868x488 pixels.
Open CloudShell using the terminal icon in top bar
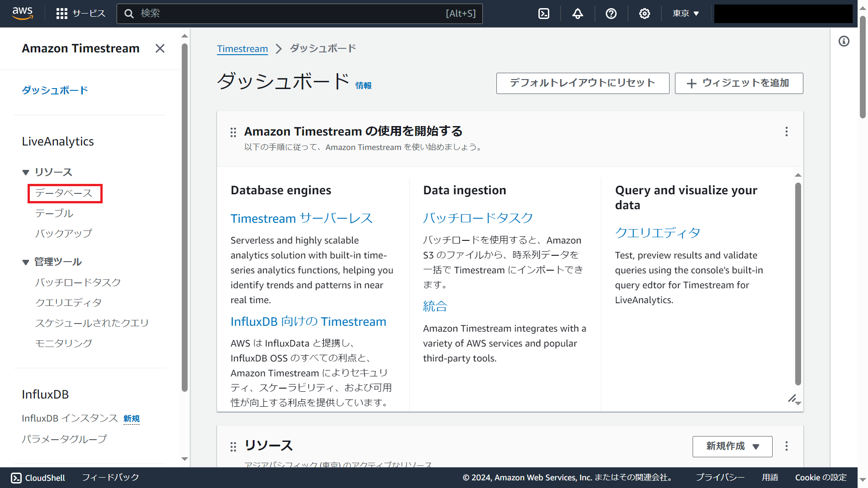(x=543, y=14)
